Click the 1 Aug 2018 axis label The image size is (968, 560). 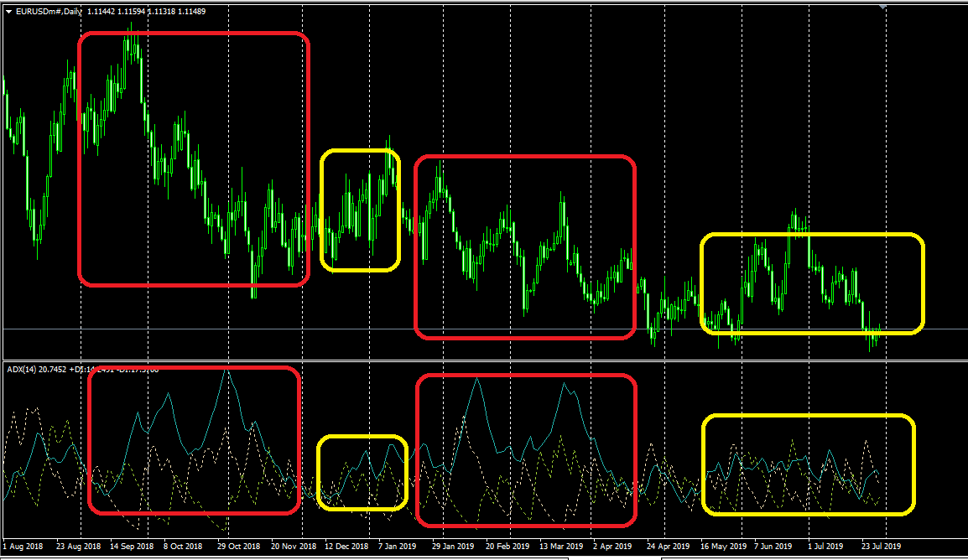click(22, 546)
